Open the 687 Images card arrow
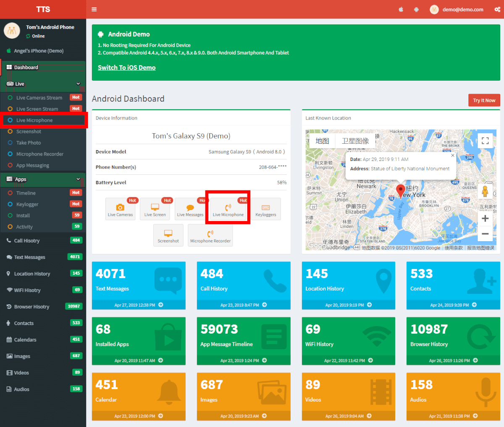This screenshot has width=504, height=427. click(265, 416)
